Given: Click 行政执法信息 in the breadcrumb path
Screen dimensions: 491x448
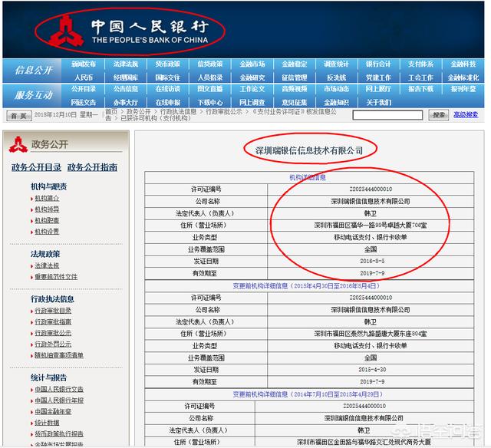Looking at the screenshot, I should pos(177,111).
